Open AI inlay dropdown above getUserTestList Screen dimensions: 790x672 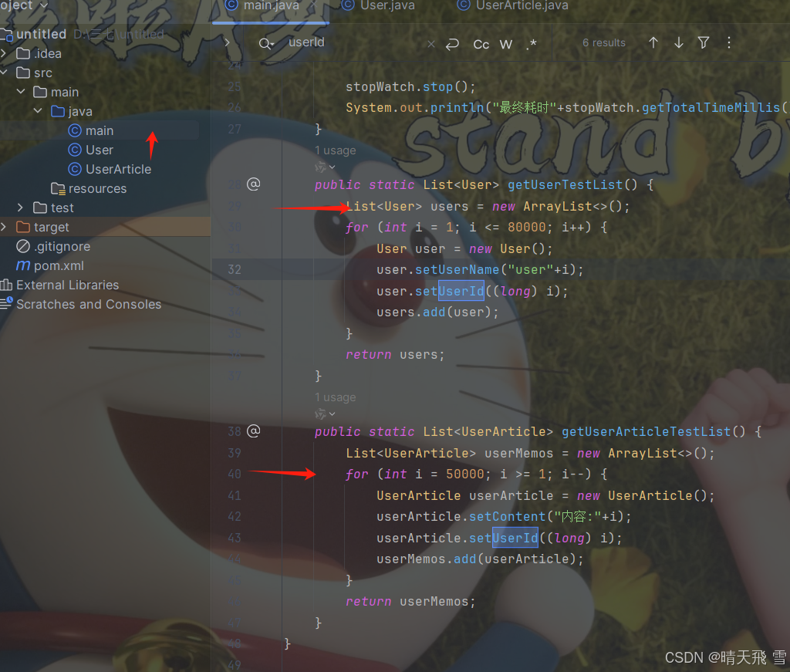[x=325, y=167]
